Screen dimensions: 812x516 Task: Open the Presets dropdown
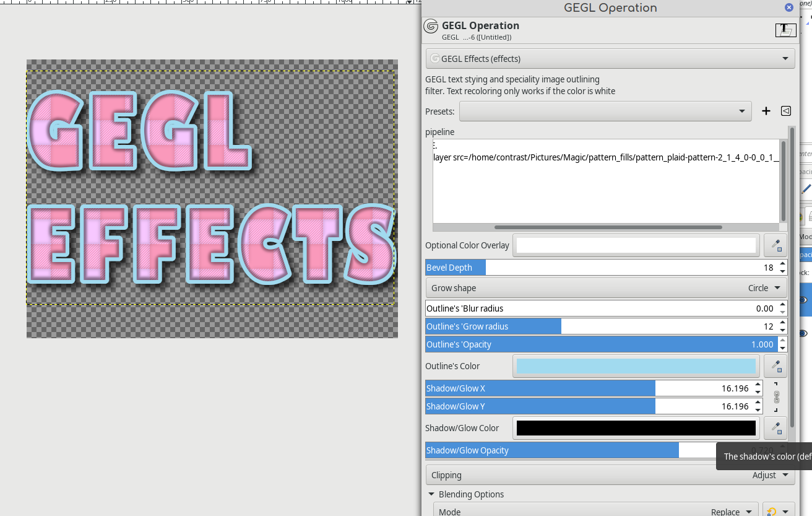(605, 112)
